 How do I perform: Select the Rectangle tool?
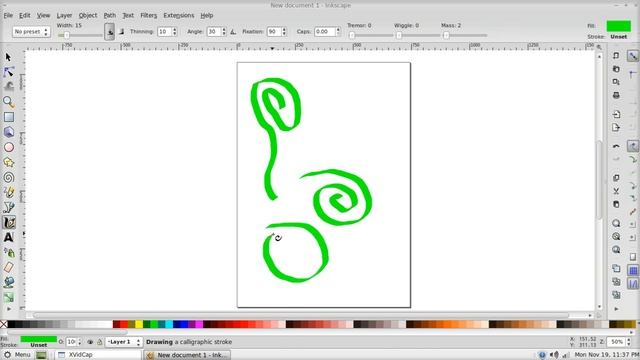[x=9, y=117]
